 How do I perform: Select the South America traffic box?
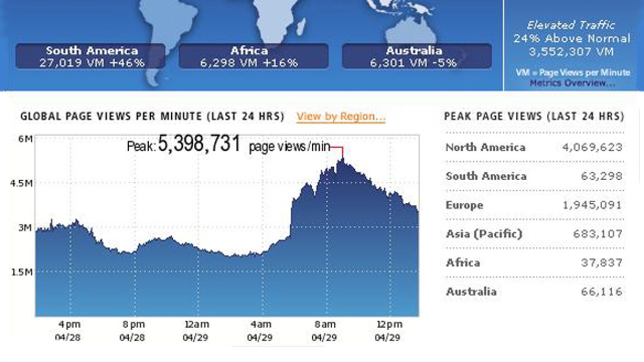click(x=92, y=56)
